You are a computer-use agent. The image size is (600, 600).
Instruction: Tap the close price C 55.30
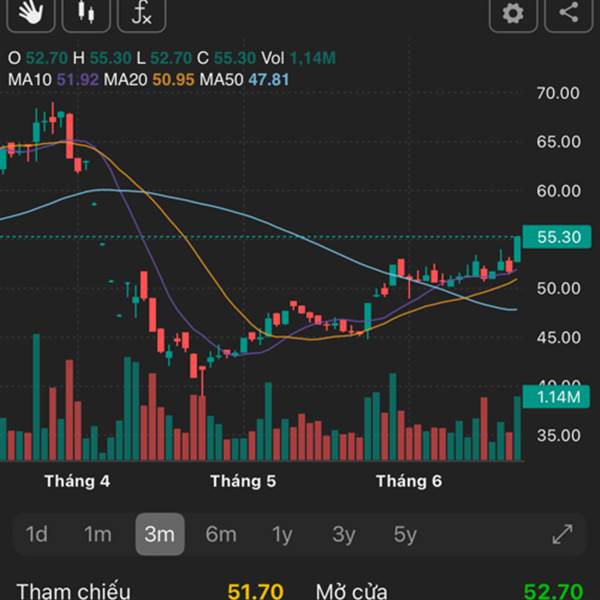pyautogui.click(x=227, y=58)
